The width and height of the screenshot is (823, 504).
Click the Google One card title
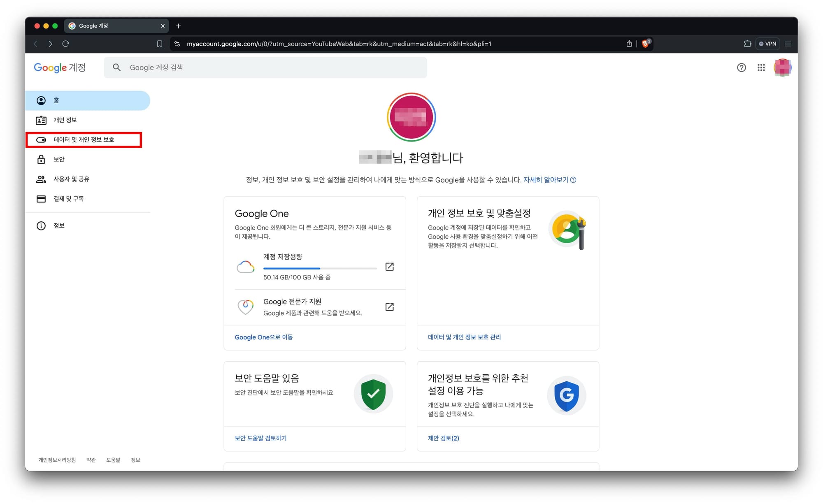(262, 214)
